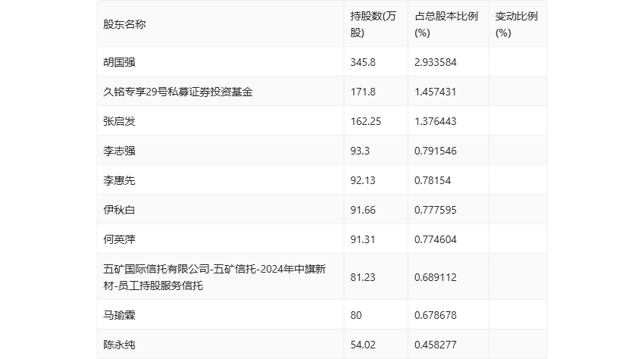This screenshot has height=359, width=644.
Task: Select shareholder name 张启发
Action: click(119, 121)
